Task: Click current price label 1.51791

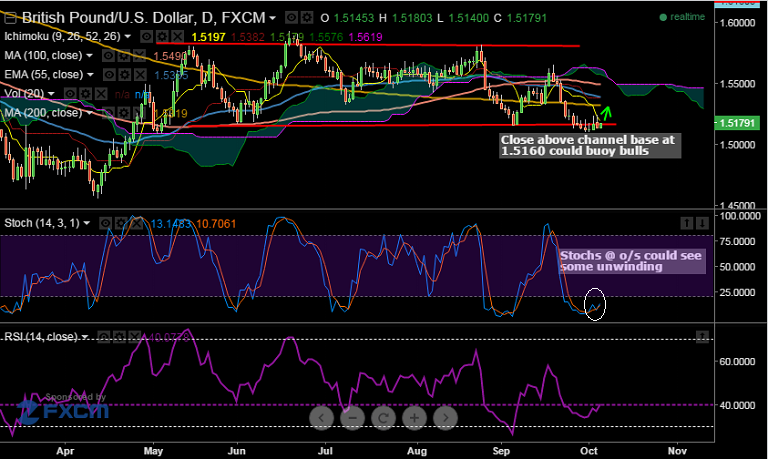Action: 737,123
